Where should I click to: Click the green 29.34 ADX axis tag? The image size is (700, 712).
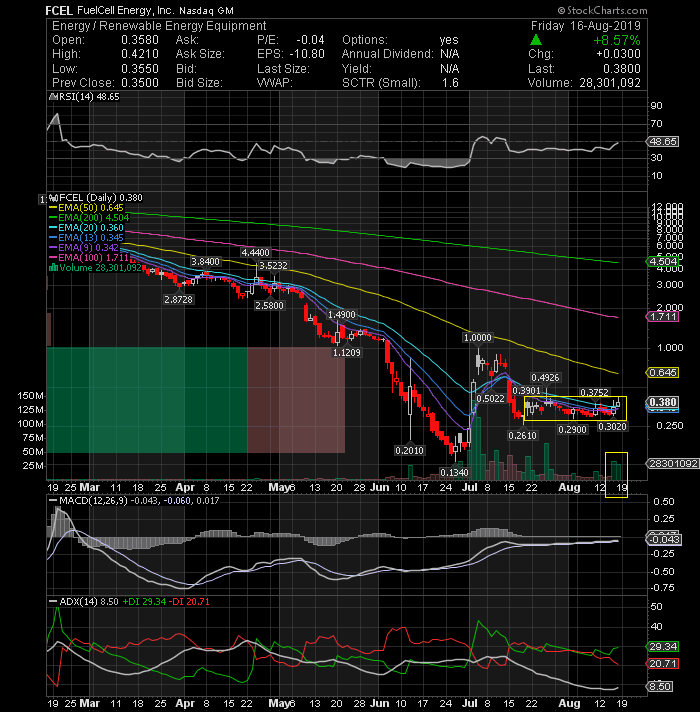tap(663, 647)
